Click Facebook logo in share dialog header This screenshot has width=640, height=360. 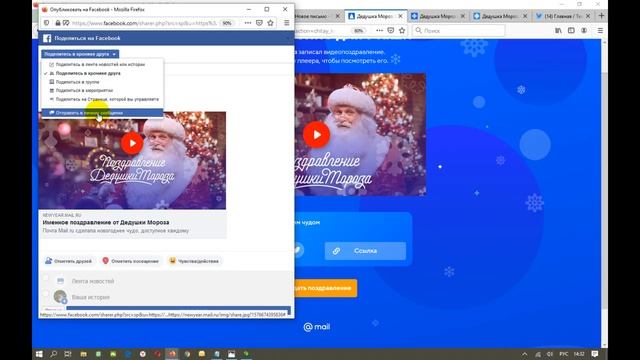click(47, 38)
